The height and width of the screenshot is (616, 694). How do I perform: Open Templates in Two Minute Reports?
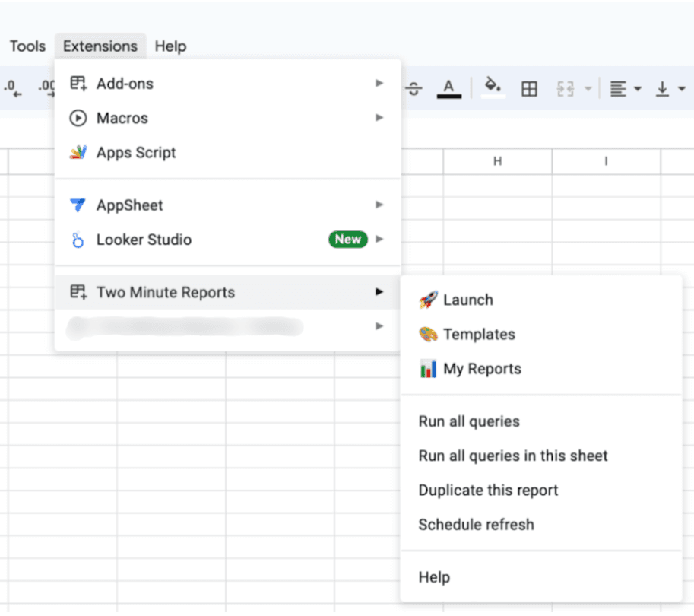(478, 335)
